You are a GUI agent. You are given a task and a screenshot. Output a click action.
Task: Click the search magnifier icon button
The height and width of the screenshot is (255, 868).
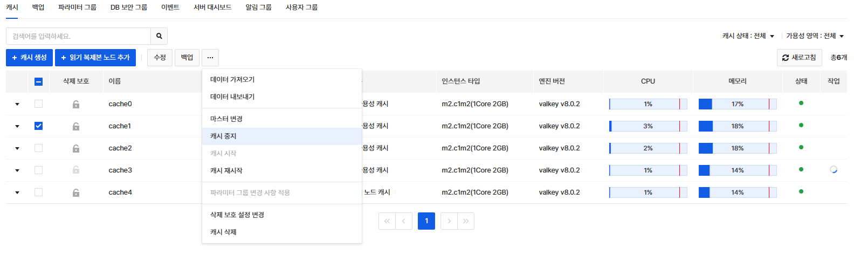159,36
